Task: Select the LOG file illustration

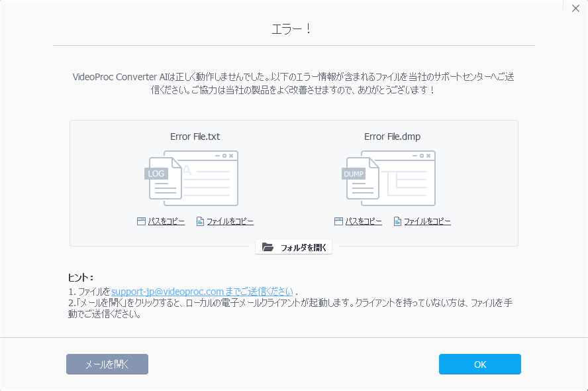Action: coord(193,178)
